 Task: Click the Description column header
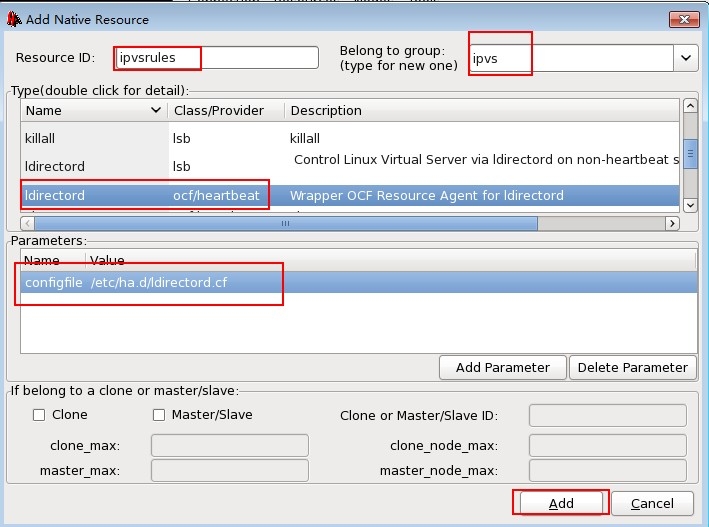(x=482, y=110)
